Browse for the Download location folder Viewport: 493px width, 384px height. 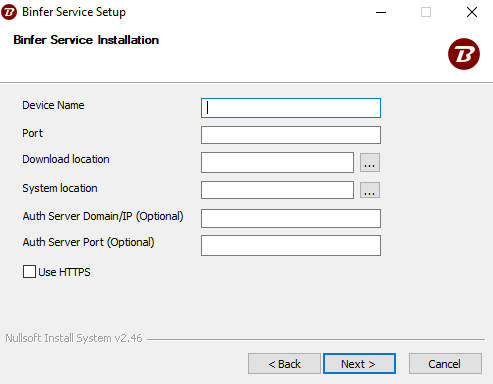[370, 163]
